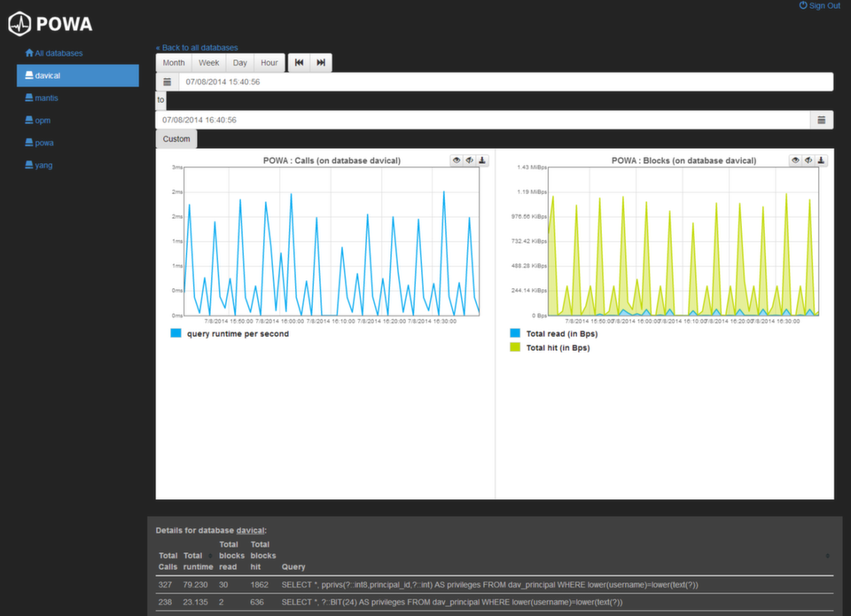This screenshot has height=616, width=851.
Task: Download the Calls graph
Action: pos(482,160)
